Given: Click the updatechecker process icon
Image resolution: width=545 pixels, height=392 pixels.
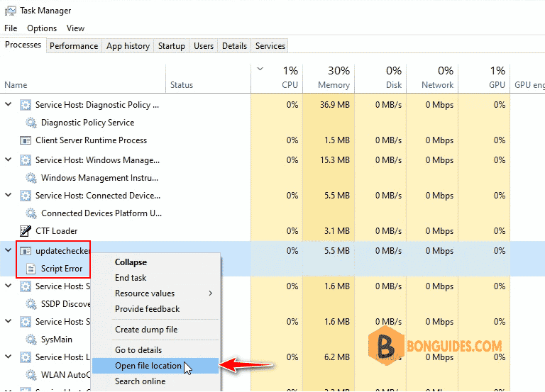Looking at the screenshot, I should (26, 251).
